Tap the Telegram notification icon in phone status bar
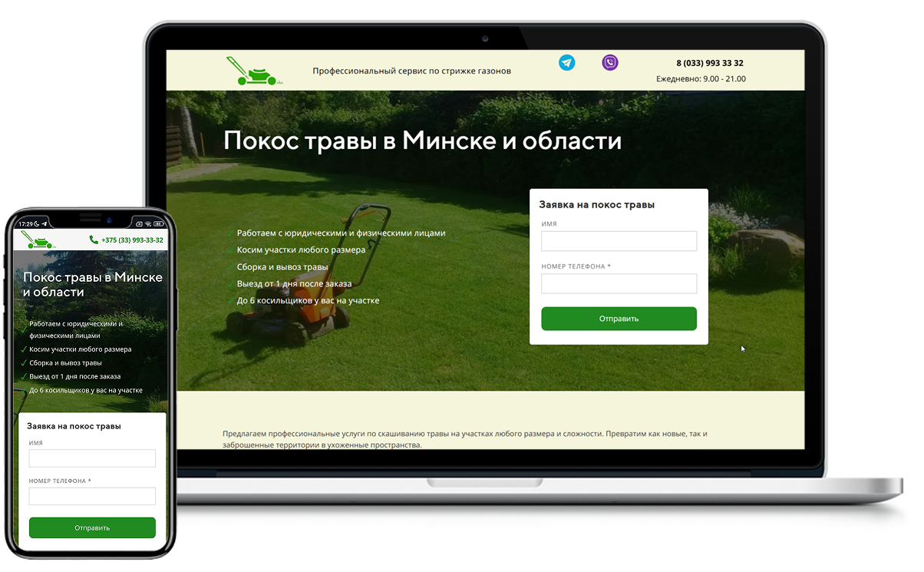 point(44,223)
